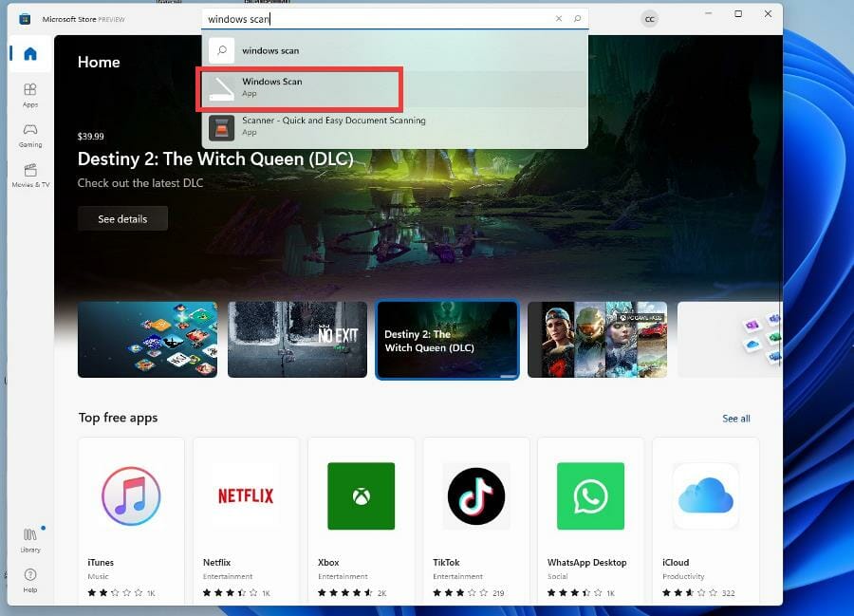Image resolution: width=854 pixels, height=616 pixels.
Task: Select the Windows Scan app suggestion
Action: tap(395, 87)
